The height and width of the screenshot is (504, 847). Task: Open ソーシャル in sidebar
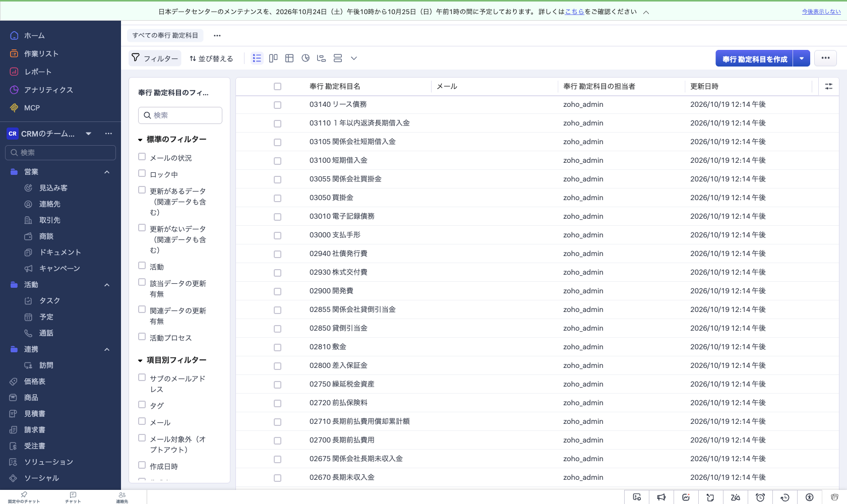(41, 478)
